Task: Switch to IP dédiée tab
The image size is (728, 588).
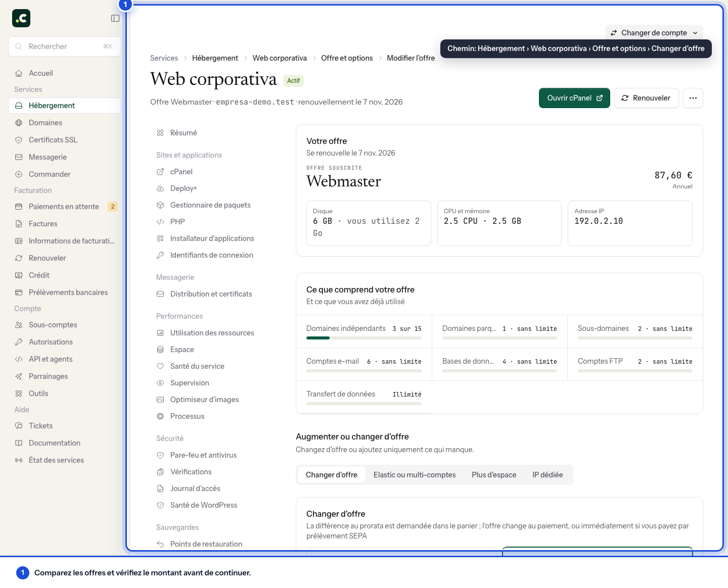Action: (548, 475)
